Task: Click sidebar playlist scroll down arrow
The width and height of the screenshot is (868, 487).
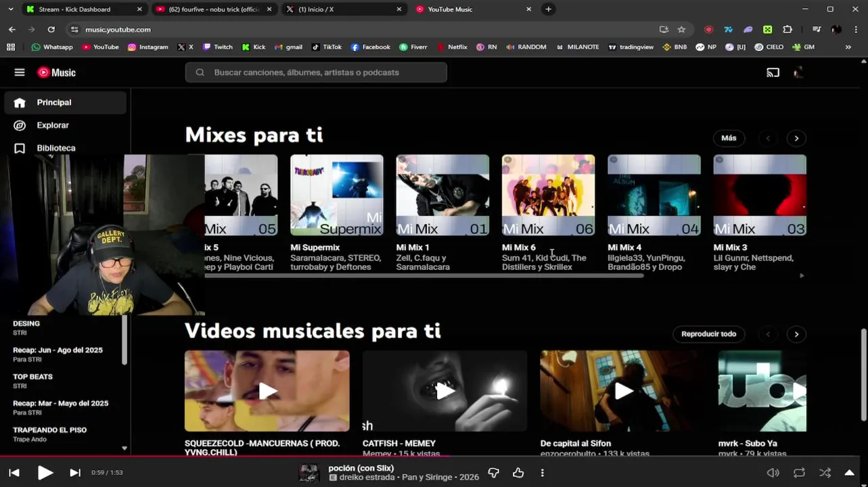Action: (124, 448)
